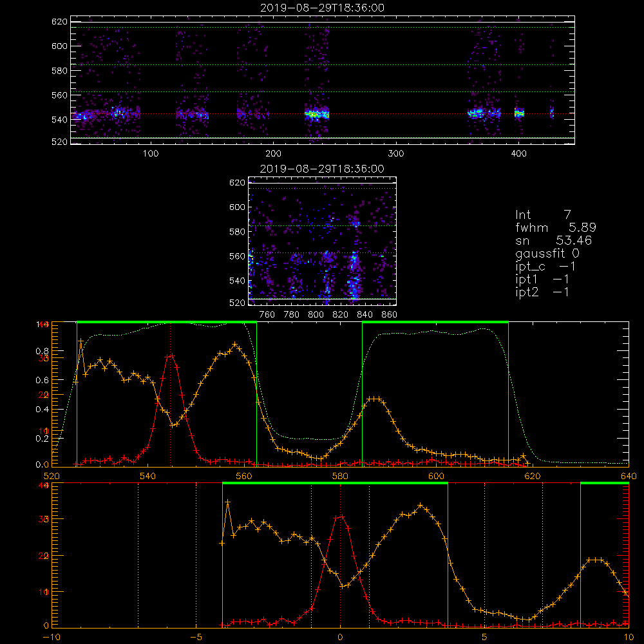The width and height of the screenshot is (644, 644).
Task: Click the top spectrogram's timestamp title
Action: 323,8
